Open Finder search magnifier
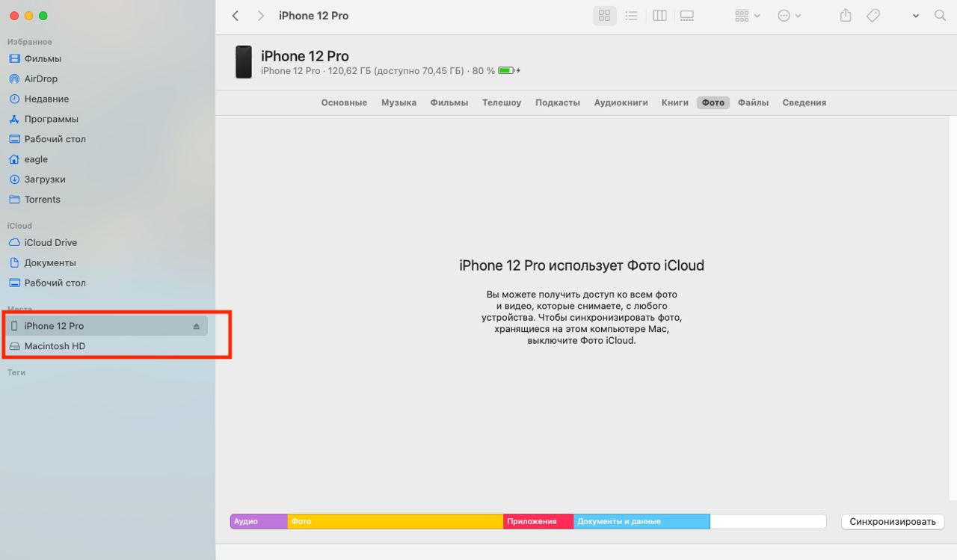Image resolution: width=957 pixels, height=560 pixels. click(941, 16)
